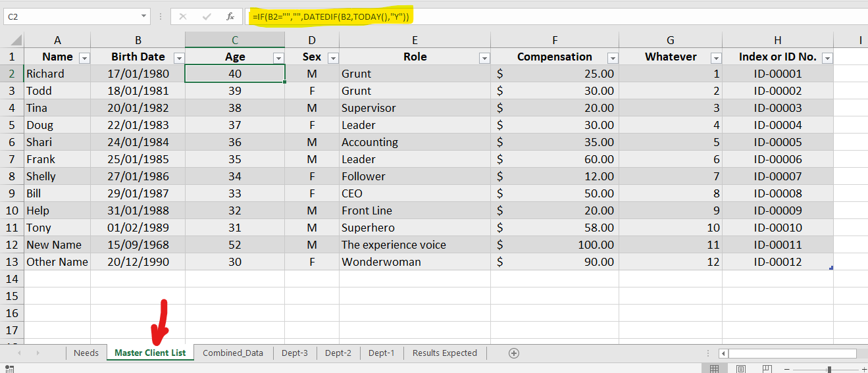The height and width of the screenshot is (373, 868).
Task: Select the cell containing Frank
Action: [58, 159]
